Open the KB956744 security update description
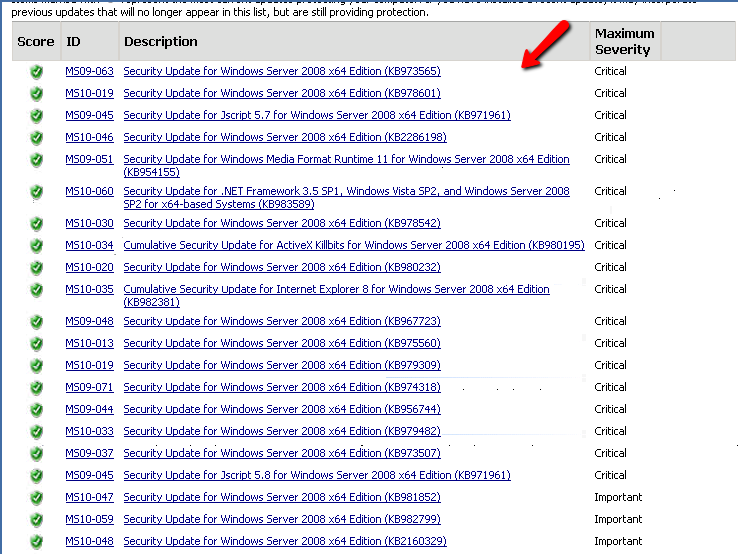The height and width of the screenshot is (554, 738). tap(282, 409)
